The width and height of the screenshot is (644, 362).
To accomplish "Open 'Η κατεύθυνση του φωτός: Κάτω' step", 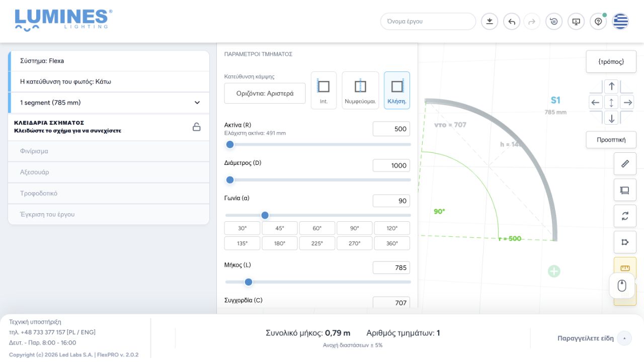I will [109, 81].
